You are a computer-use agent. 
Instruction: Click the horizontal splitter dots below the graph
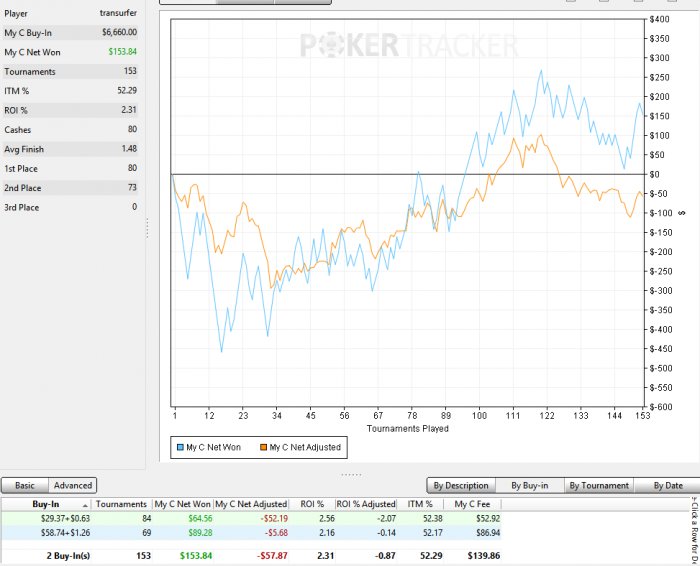[x=351, y=473]
